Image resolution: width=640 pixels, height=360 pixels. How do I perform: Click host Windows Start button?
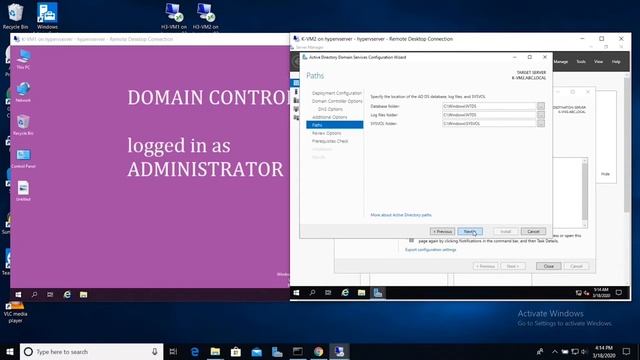click(x=10, y=351)
